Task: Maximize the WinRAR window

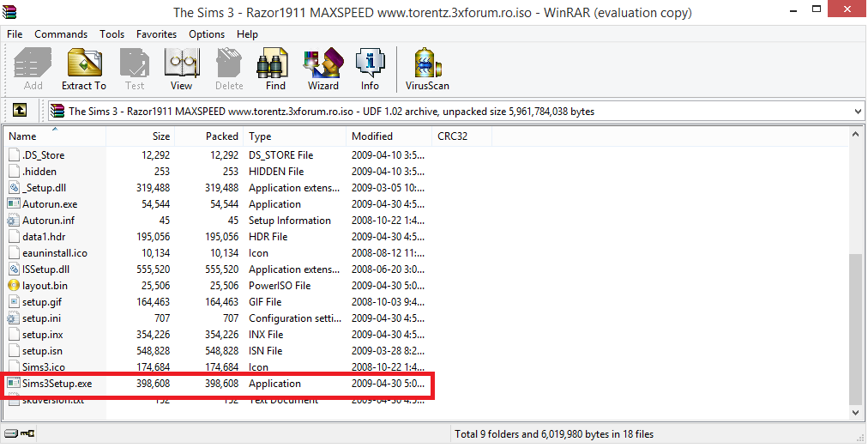Action: tap(817, 9)
